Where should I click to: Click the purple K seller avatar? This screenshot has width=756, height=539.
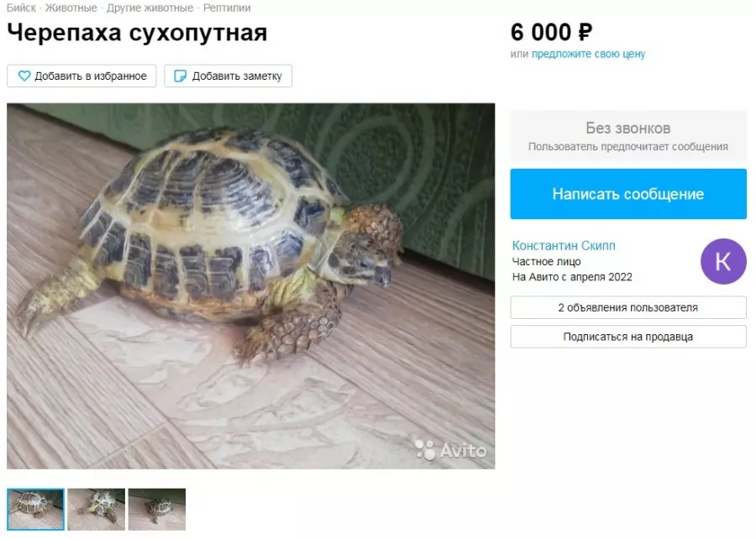point(723,262)
